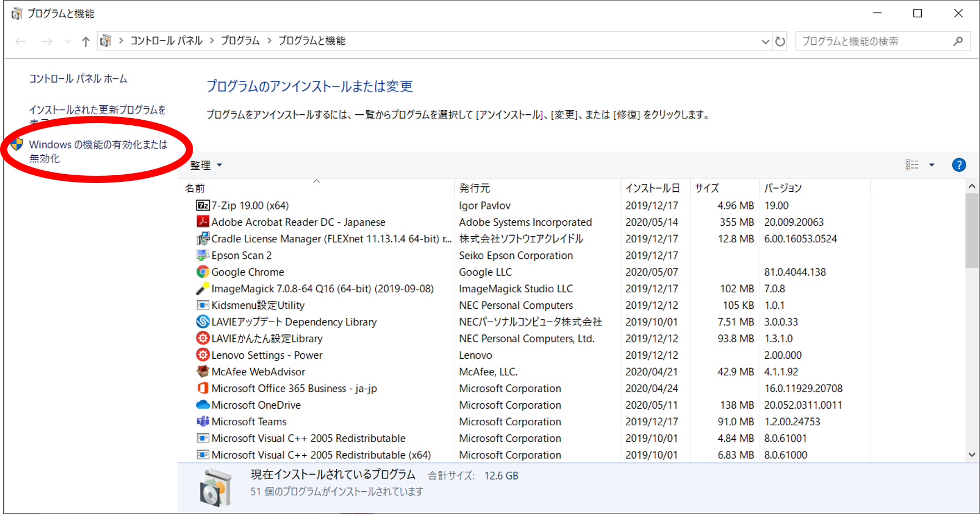Click the LAVIEかんたん設定Library icon
Screen dimensions: 980x514
[203, 338]
